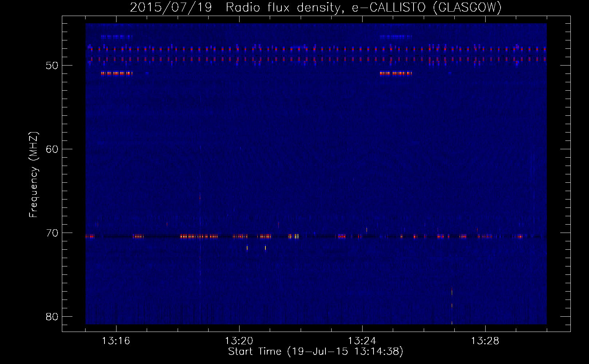
Task: Click the 50 MHz frequency tick label
Action: [x=52, y=66]
